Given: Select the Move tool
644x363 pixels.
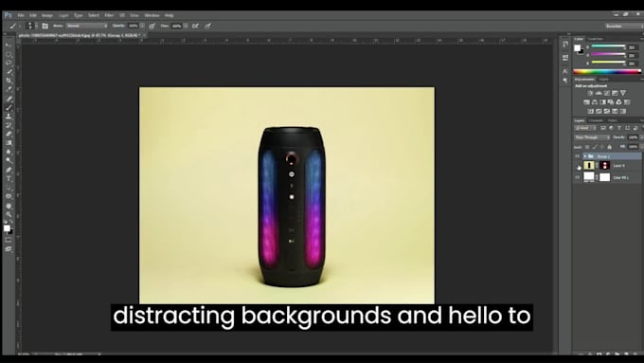Looking at the screenshot, I should point(9,45).
